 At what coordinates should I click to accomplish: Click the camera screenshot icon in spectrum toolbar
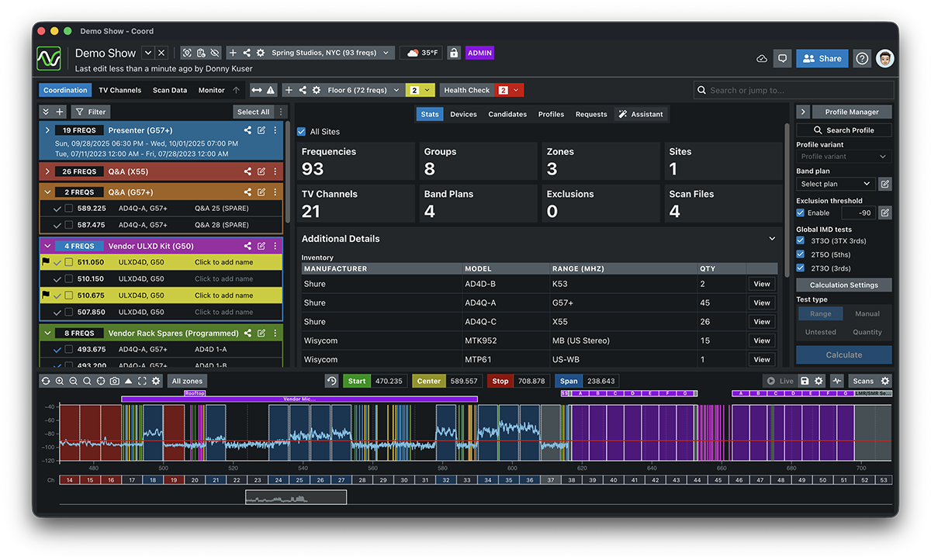pyautogui.click(x=114, y=381)
